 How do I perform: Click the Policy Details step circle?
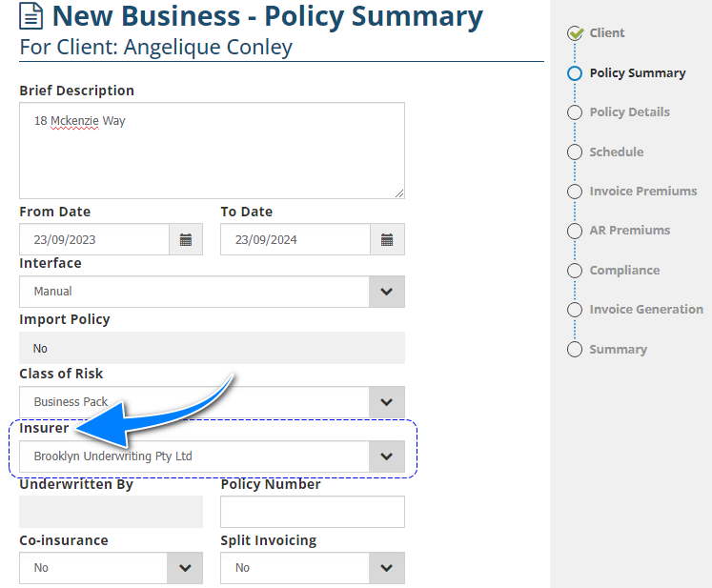click(x=575, y=112)
